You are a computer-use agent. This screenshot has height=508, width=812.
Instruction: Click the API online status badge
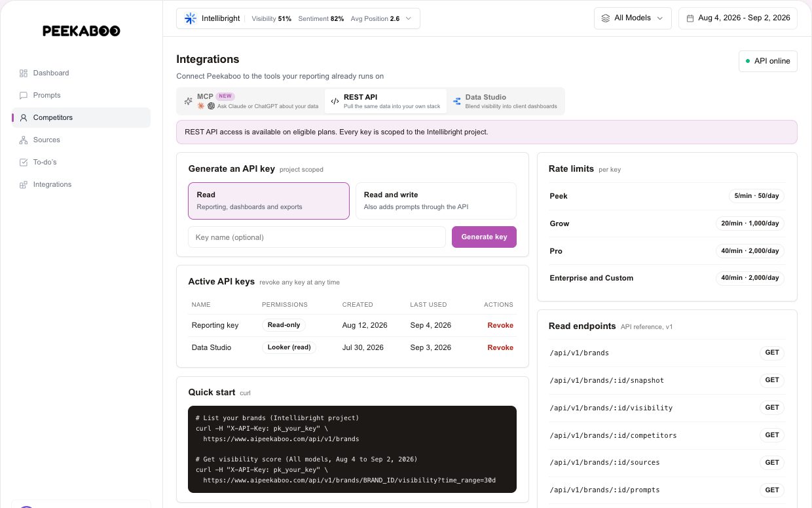tap(768, 61)
